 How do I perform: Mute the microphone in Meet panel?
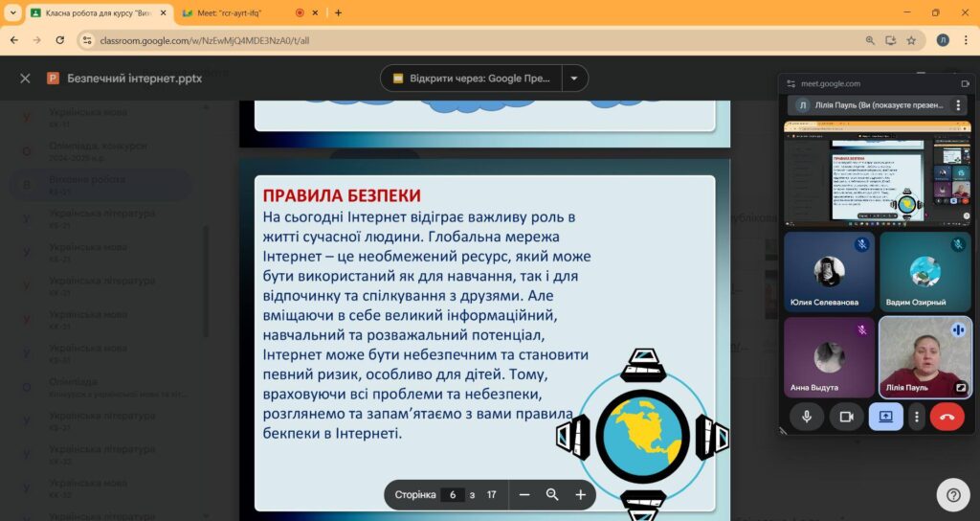pyautogui.click(x=807, y=417)
